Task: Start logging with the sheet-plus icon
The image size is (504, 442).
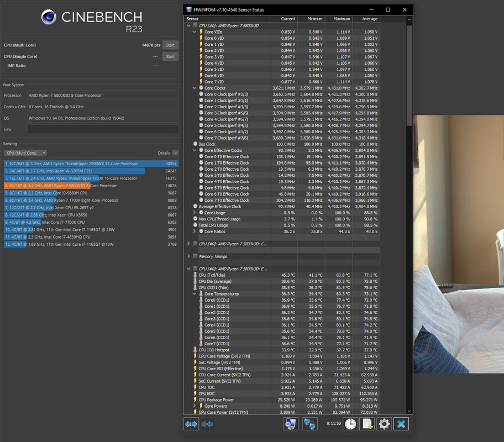Action: coord(367,424)
